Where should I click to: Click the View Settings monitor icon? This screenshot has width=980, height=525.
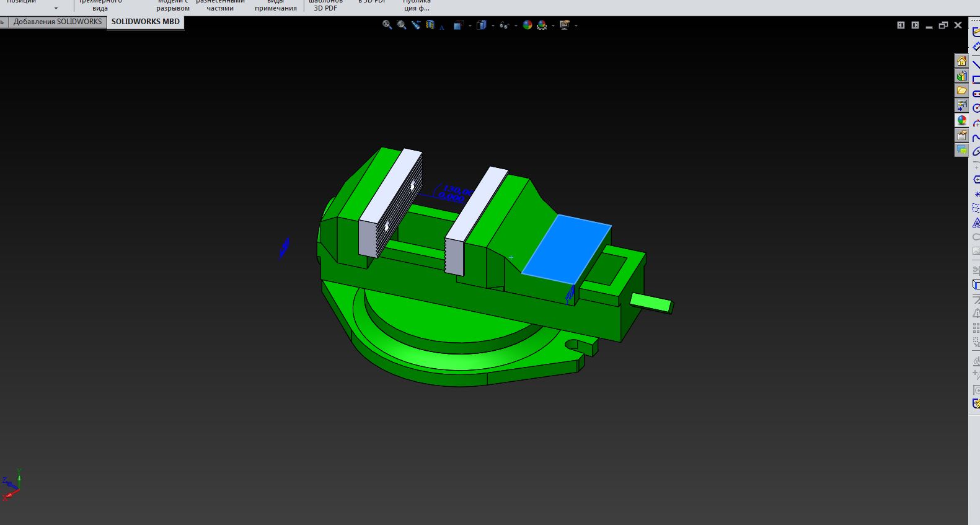click(x=565, y=25)
